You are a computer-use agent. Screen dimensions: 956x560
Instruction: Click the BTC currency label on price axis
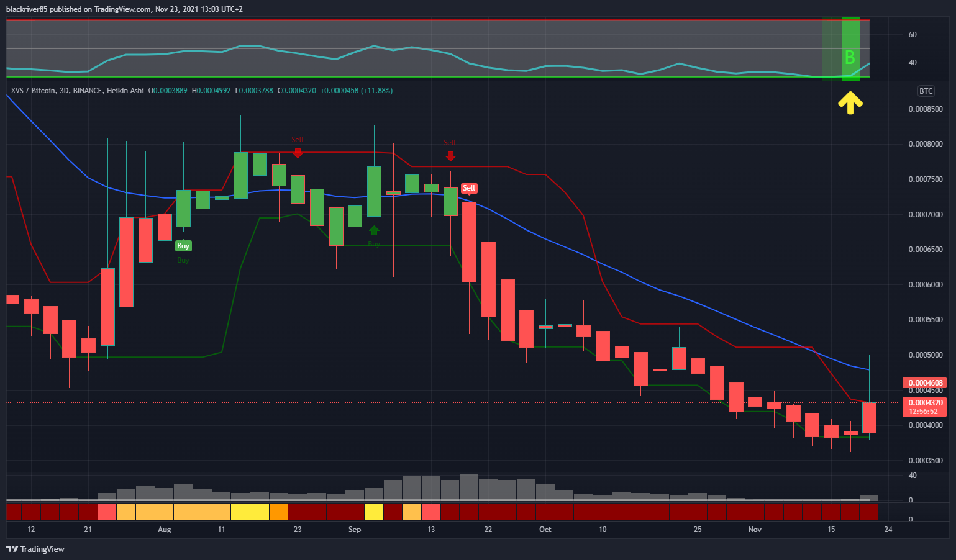[x=926, y=91]
